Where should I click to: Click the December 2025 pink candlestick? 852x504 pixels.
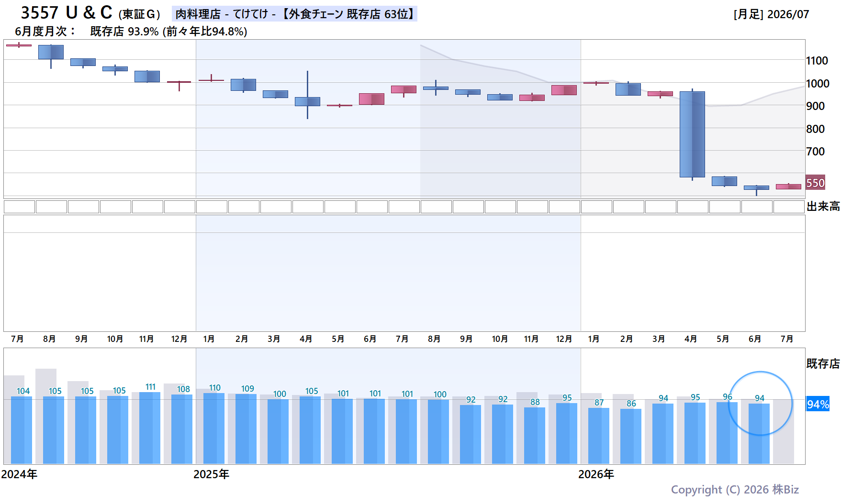(x=564, y=90)
